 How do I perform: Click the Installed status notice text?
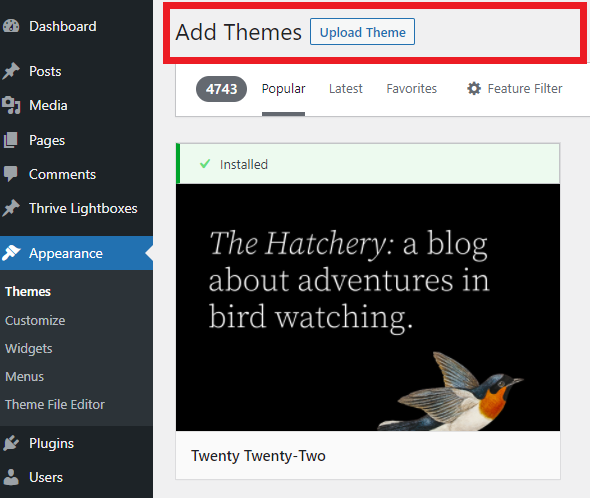tap(244, 164)
